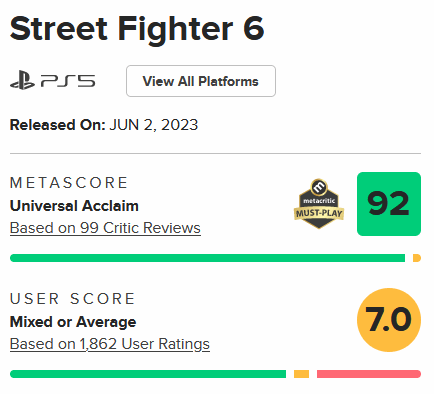The image size is (434, 394).
Task: Select the Street Fighter 6 title
Action: click(137, 29)
